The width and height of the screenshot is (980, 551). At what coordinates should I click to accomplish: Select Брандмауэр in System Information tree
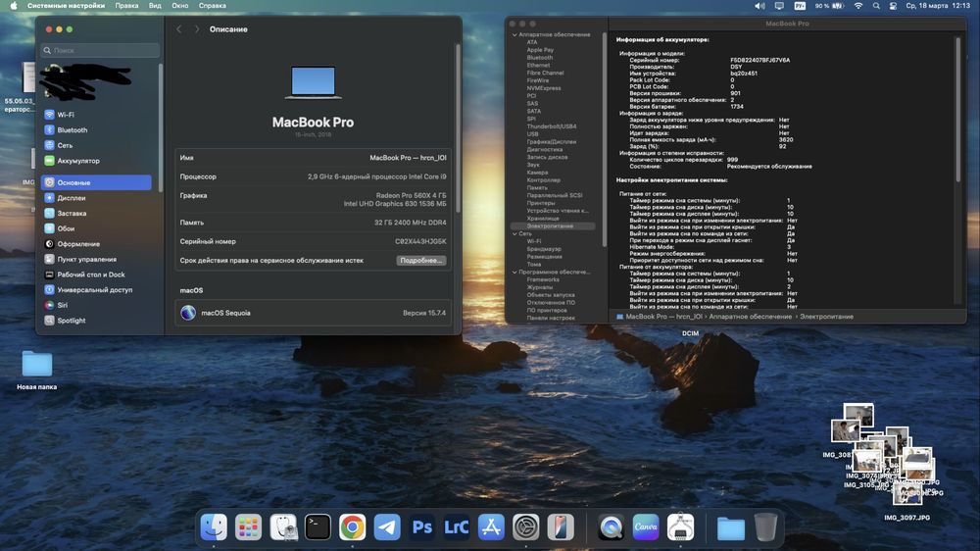click(x=544, y=249)
